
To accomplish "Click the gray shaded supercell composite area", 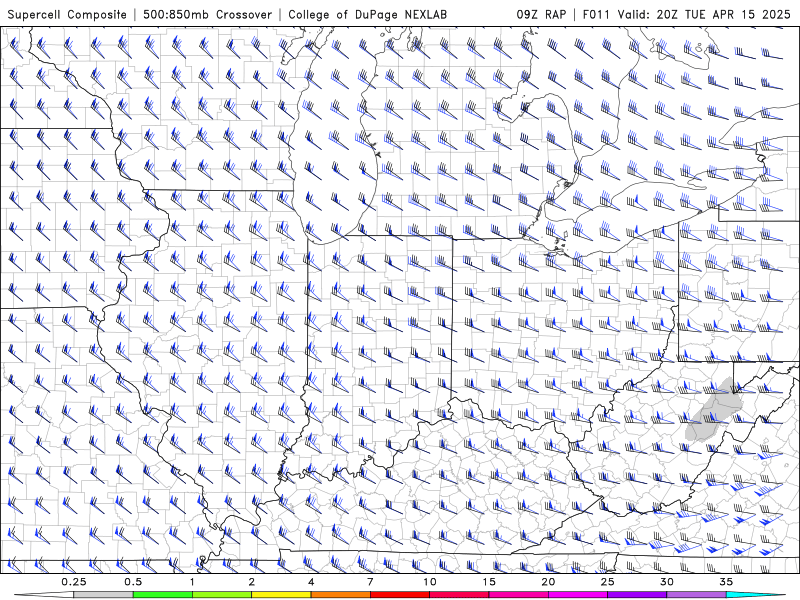I will [714, 410].
